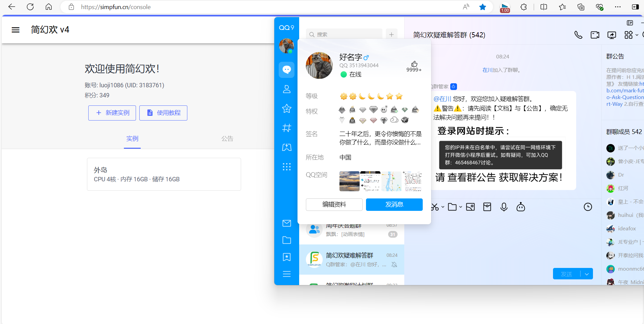Expand the send options dropdown arrow
Viewport: 644px width, 324px height.
click(587, 274)
